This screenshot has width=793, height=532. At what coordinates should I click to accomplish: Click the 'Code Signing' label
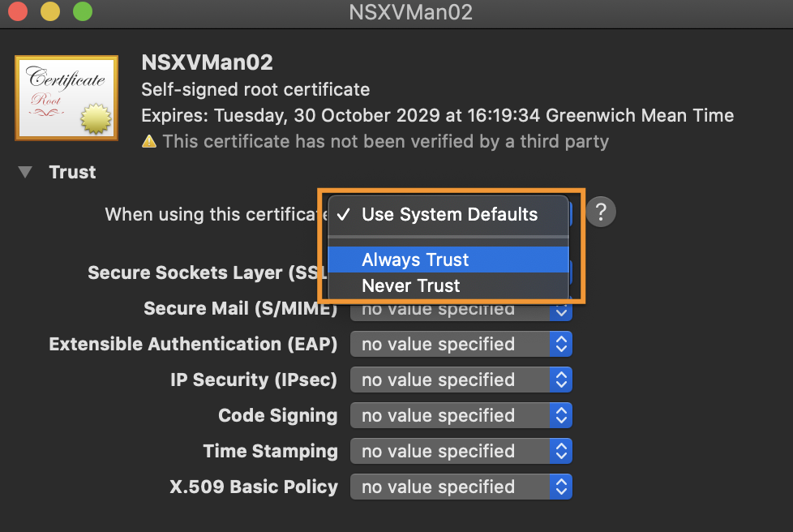277,416
